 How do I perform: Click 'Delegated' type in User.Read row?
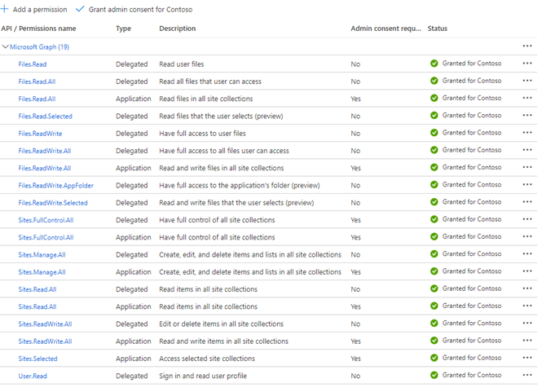click(132, 376)
